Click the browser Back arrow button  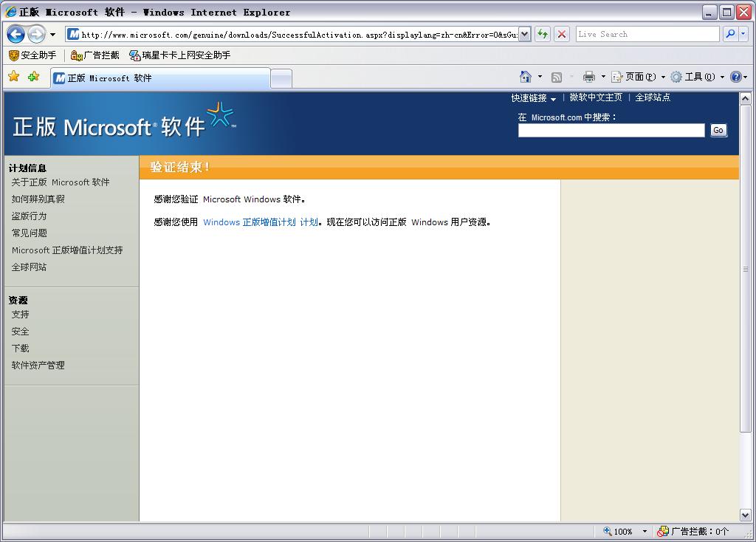[x=16, y=34]
